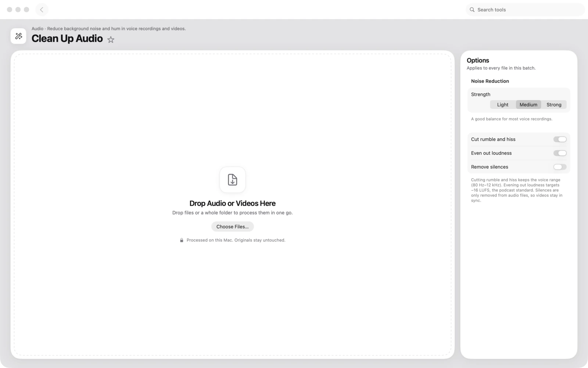Viewport: 588px width, 368px height.
Task: Toggle Cut rumble and hiss switch
Action: [560, 139]
